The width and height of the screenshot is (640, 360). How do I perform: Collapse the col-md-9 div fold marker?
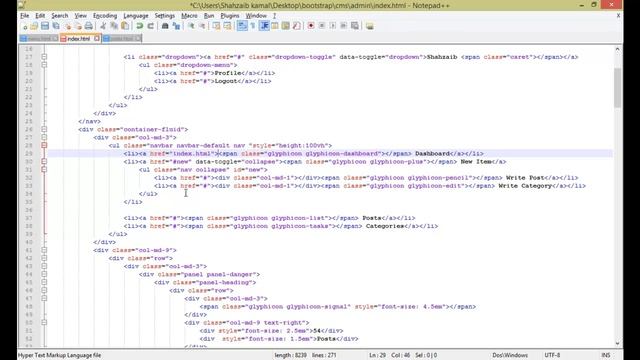[x=44, y=250]
